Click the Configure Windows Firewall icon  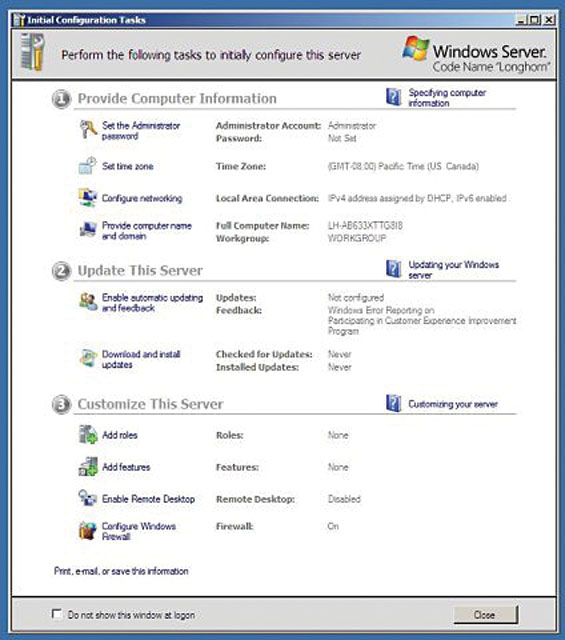click(x=87, y=531)
